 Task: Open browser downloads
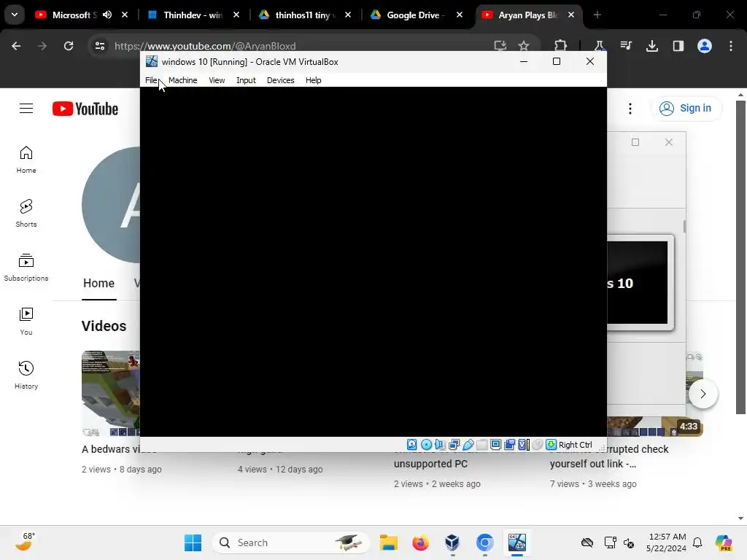click(652, 46)
